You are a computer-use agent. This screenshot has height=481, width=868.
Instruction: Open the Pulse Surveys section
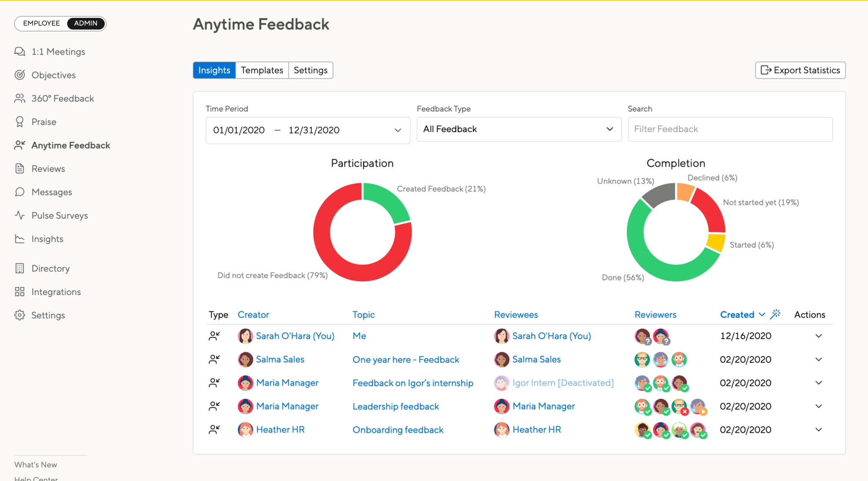[x=59, y=215]
